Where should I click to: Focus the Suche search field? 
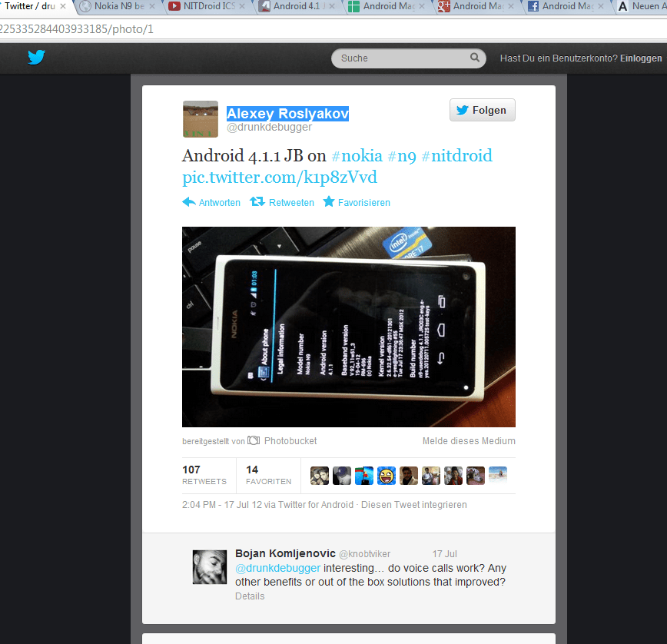point(408,58)
